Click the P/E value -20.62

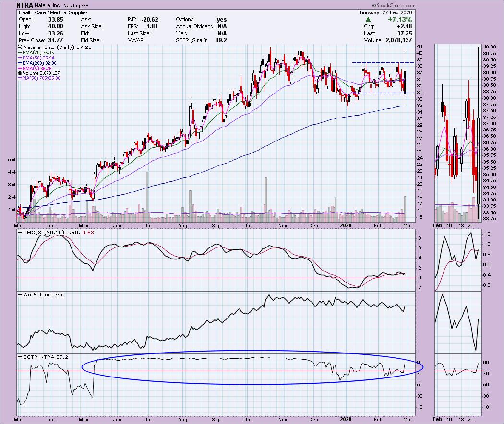(150, 20)
